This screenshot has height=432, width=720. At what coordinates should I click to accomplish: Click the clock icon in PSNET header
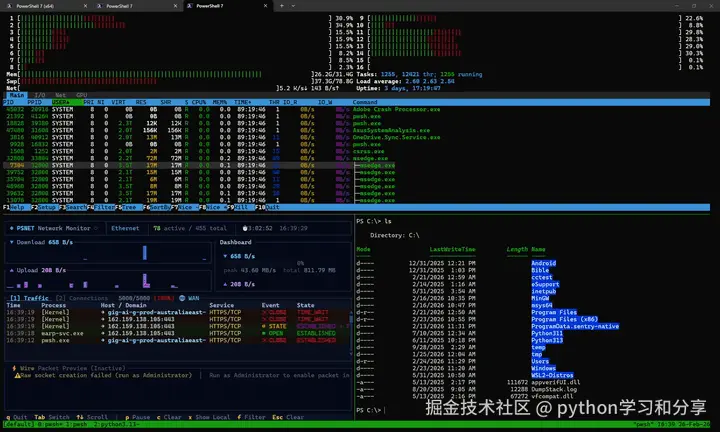(245, 228)
